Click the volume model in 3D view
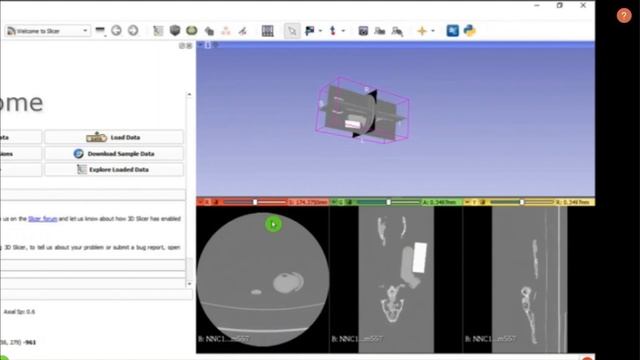Image resolution: width=640 pixels, height=360 pixels. pos(362,110)
